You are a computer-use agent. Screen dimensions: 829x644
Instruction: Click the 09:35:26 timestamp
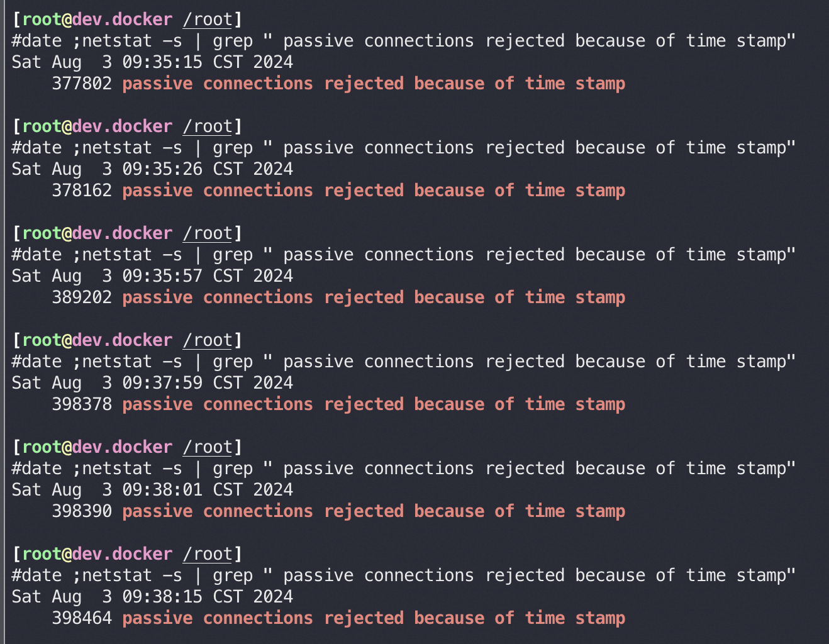pos(162,169)
